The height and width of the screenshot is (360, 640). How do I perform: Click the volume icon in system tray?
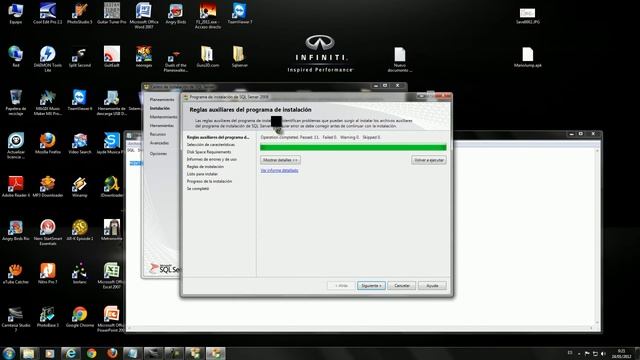(x=603, y=353)
